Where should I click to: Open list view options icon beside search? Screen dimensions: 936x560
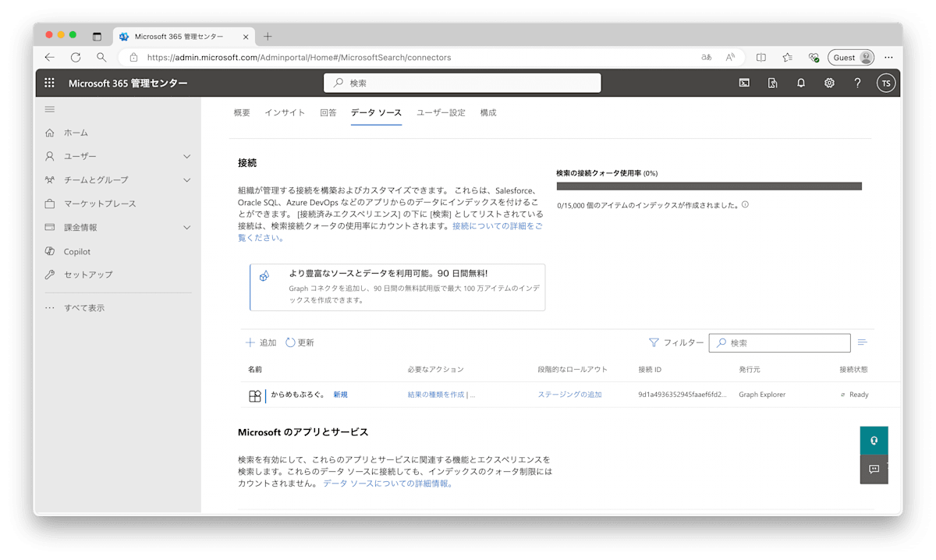pos(862,342)
